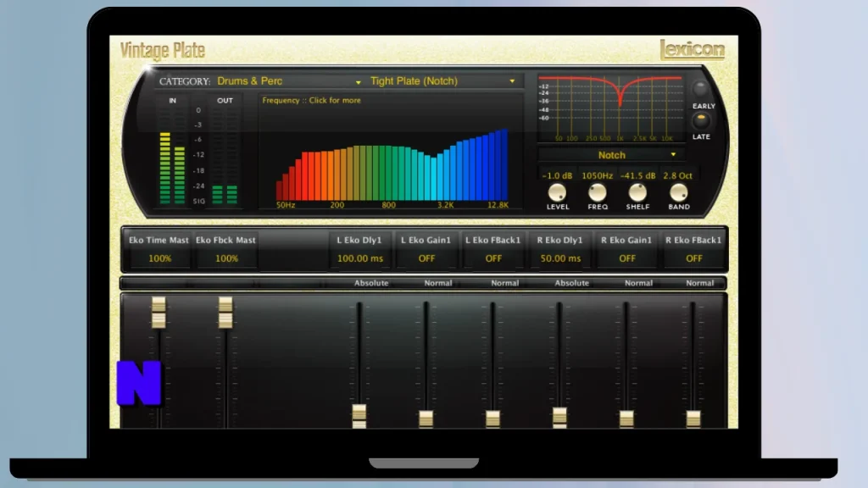868x488 pixels.
Task: Click the Eko Time Mast slider handle
Action: pyautogui.click(x=159, y=312)
